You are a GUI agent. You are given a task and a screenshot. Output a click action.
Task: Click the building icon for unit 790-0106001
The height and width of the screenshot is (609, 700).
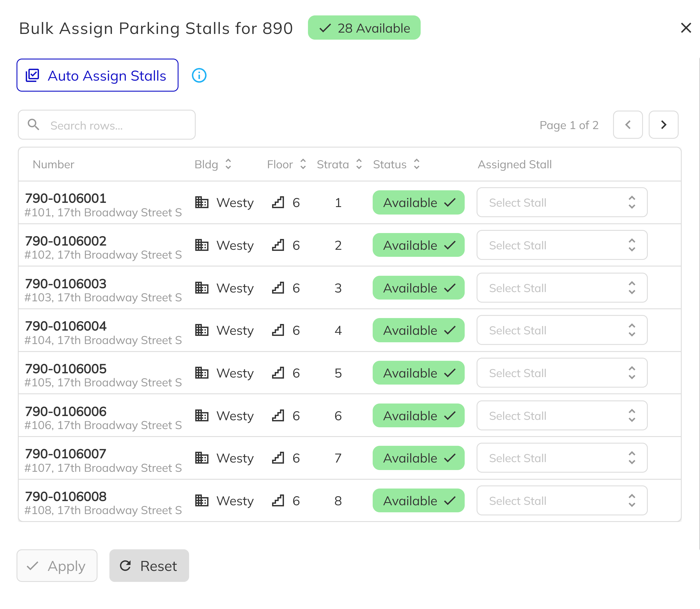click(202, 202)
